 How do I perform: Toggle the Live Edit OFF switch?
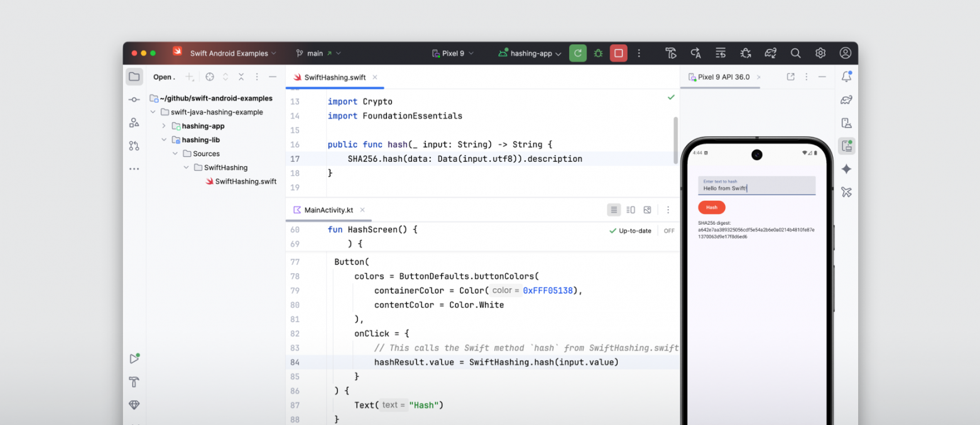coord(668,230)
